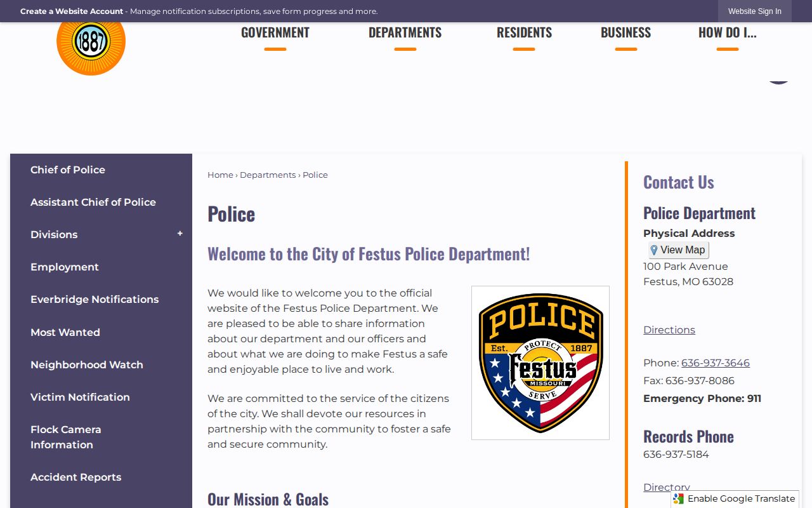This screenshot has width=812, height=508.
Task: View the Most Wanted page
Action: 65,332
